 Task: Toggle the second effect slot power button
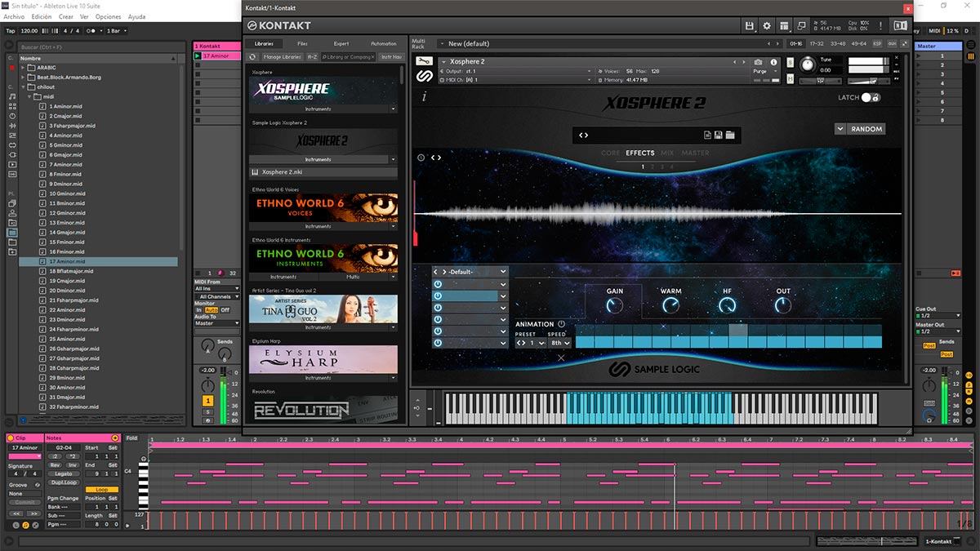438,296
